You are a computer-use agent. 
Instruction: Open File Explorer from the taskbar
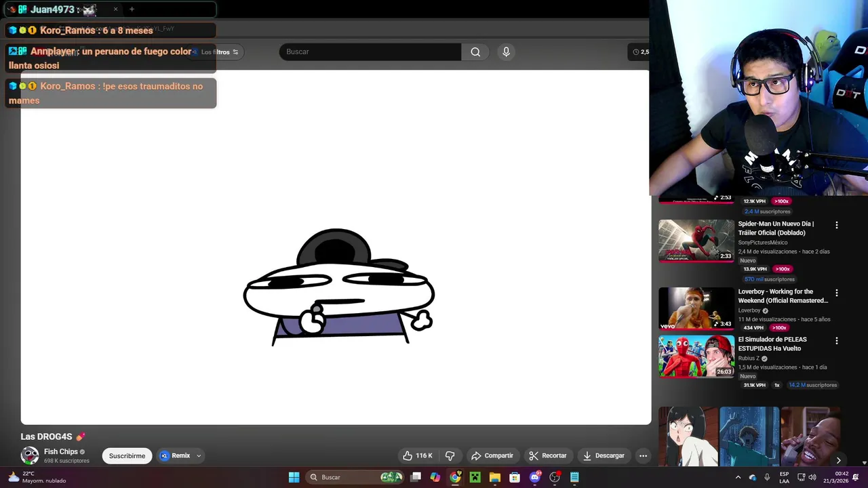(x=494, y=477)
